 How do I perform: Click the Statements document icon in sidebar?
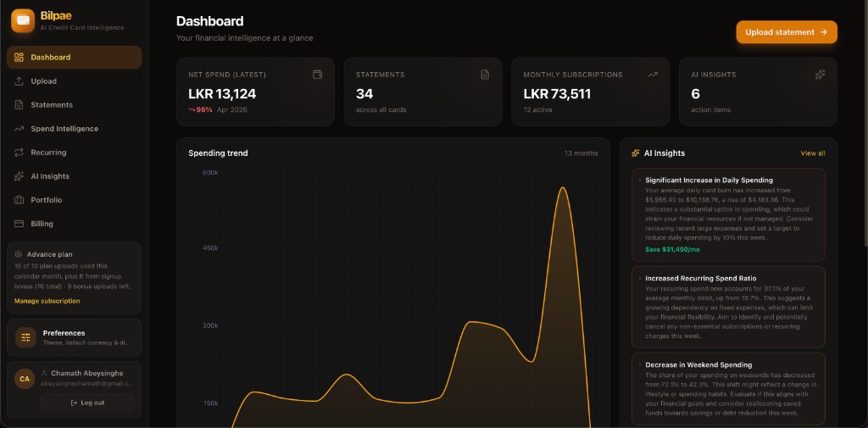click(x=19, y=105)
